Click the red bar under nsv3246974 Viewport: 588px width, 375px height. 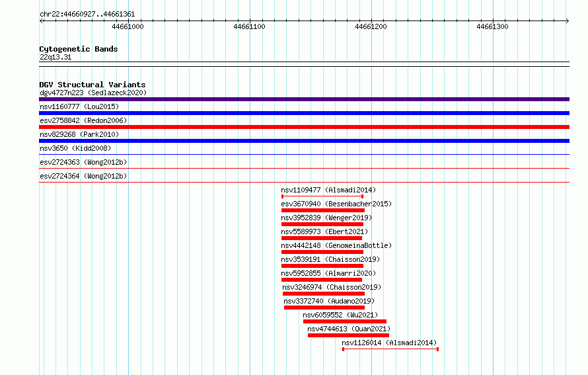point(324,294)
